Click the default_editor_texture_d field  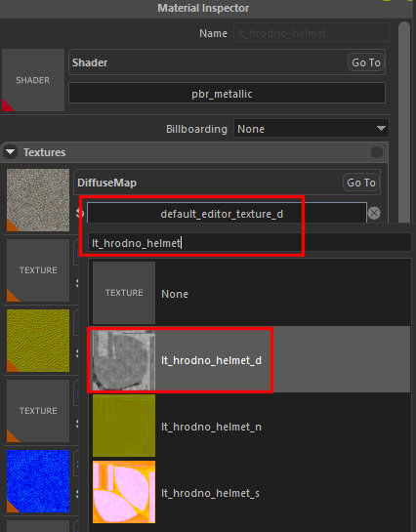tap(227, 214)
